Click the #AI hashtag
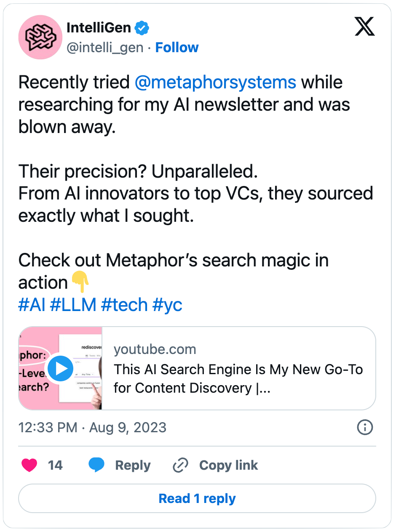The image size is (396, 532). click(32, 304)
